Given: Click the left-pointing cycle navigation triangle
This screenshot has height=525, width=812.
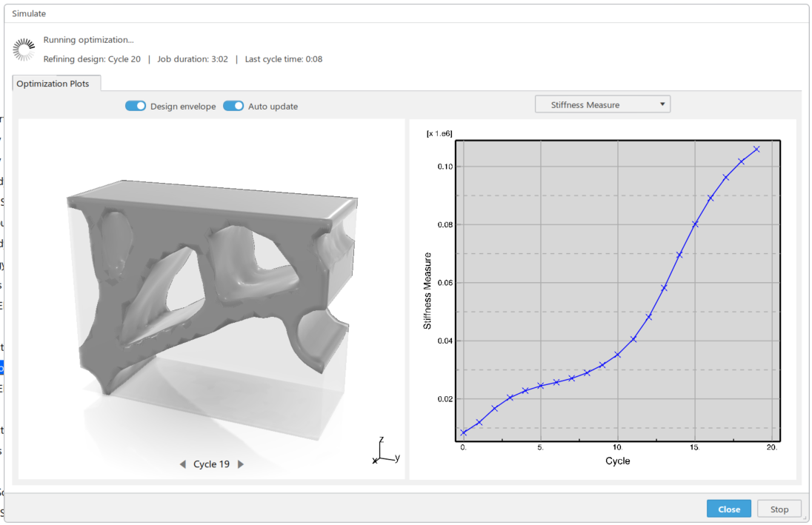Looking at the screenshot, I should coord(182,464).
